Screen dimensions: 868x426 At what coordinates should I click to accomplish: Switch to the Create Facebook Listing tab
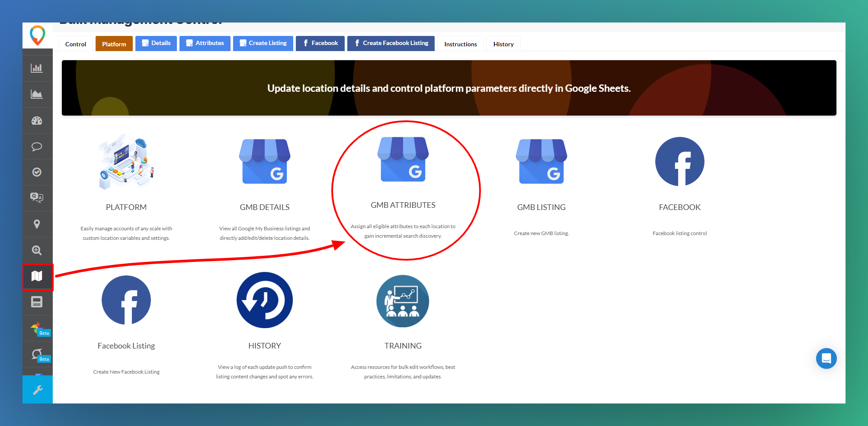pyautogui.click(x=391, y=43)
